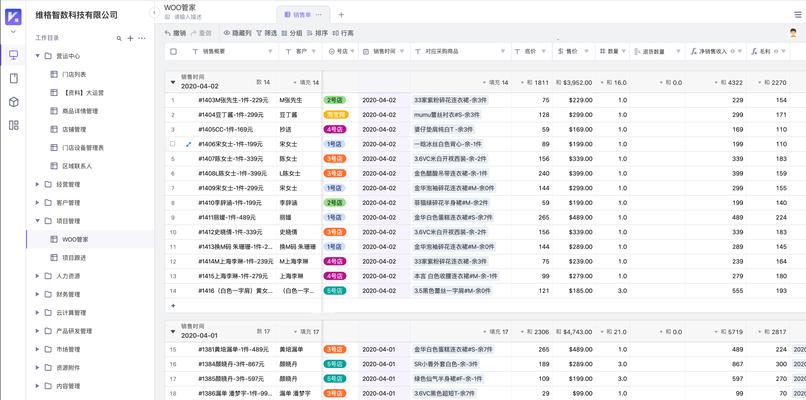Image resolution: width=806 pixels, height=400 pixels.
Task: Click 筛选 filter in the toolbar
Action: [266, 33]
